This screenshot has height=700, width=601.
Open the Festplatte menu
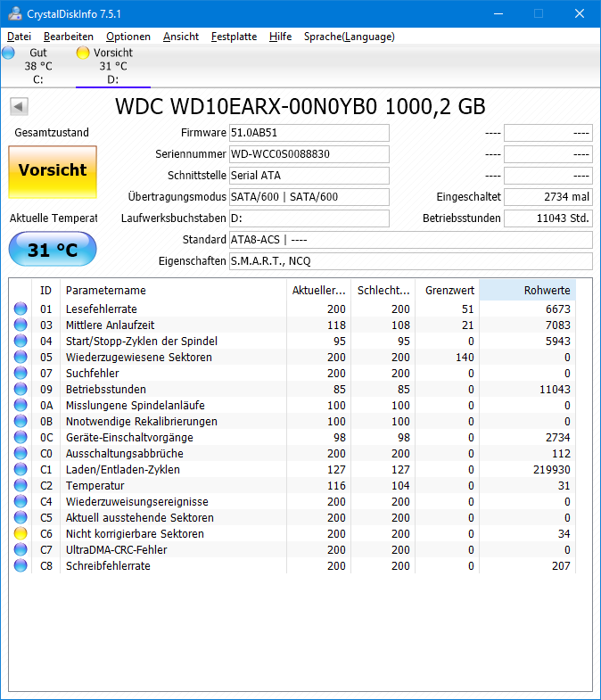[234, 37]
